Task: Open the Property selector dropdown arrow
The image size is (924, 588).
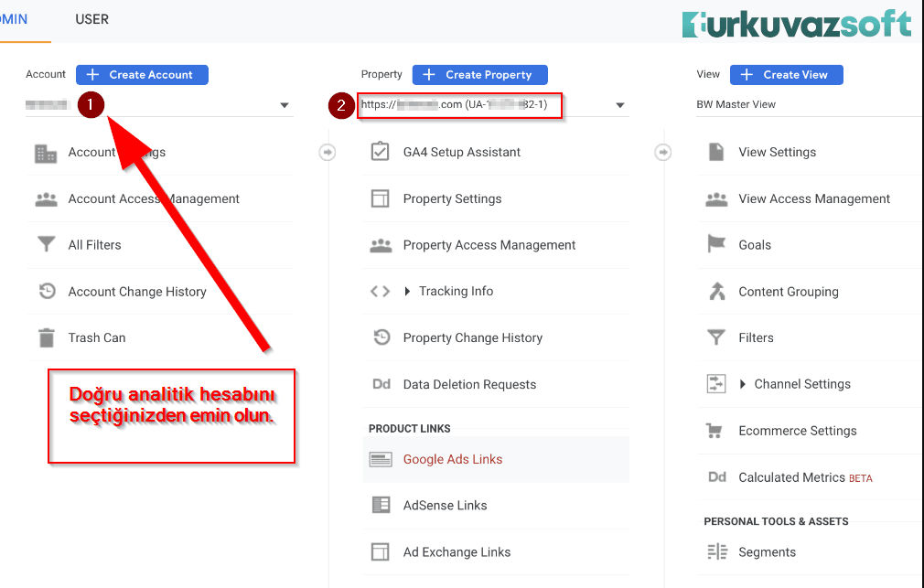Action: point(620,105)
